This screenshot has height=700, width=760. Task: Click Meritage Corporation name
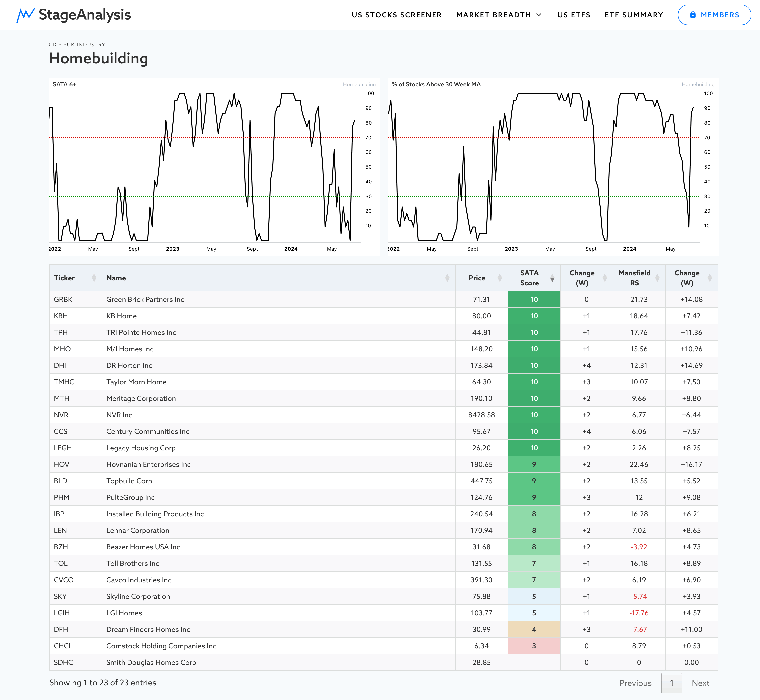141,399
